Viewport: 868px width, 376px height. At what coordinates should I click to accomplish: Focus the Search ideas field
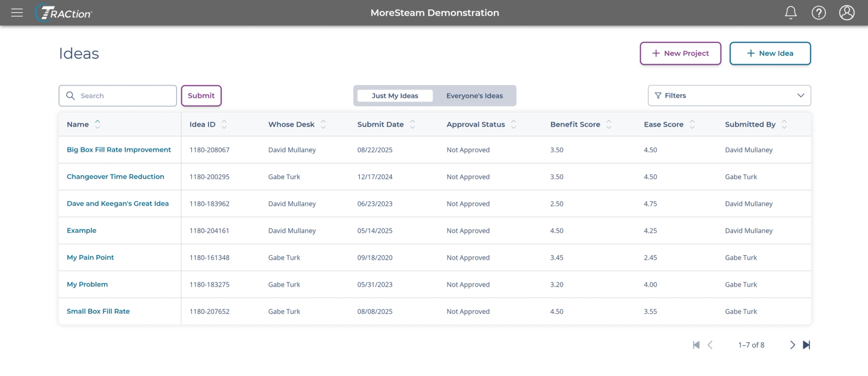click(118, 96)
